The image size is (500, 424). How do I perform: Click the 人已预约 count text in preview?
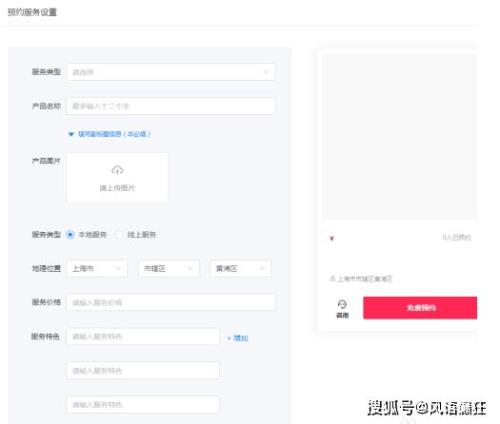point(456,237)
